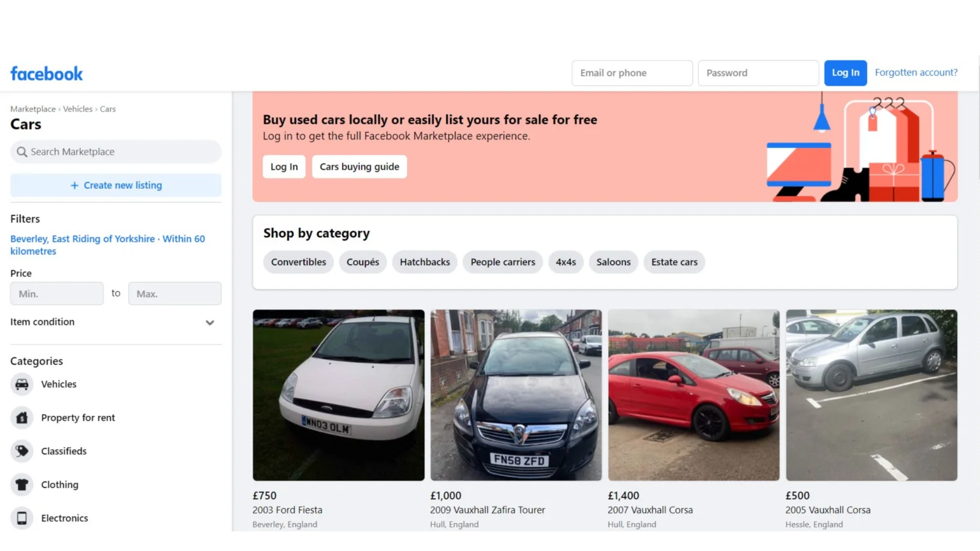The width and height of the screenshot is (980, 551).
Task: Click the Password field
Action: (758, 73)
